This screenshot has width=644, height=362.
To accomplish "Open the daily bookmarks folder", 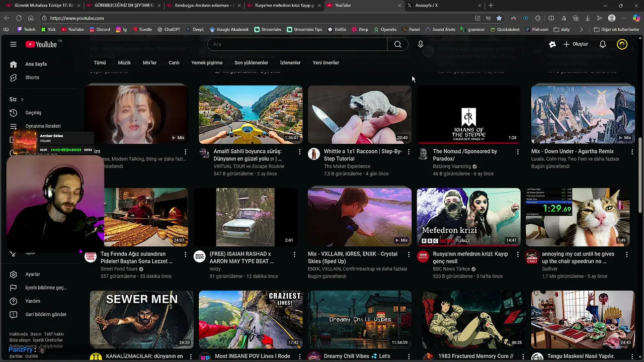I will point(561,29).
